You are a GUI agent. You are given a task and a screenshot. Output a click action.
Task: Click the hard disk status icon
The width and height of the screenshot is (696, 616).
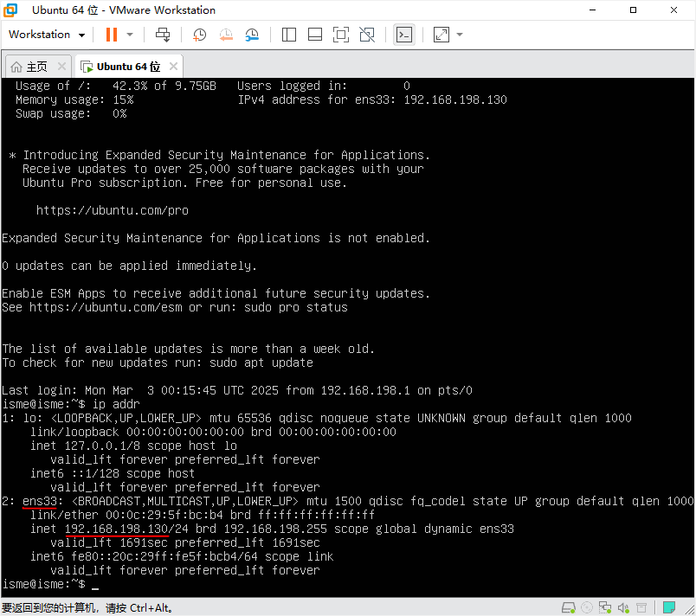coord(569,607)
